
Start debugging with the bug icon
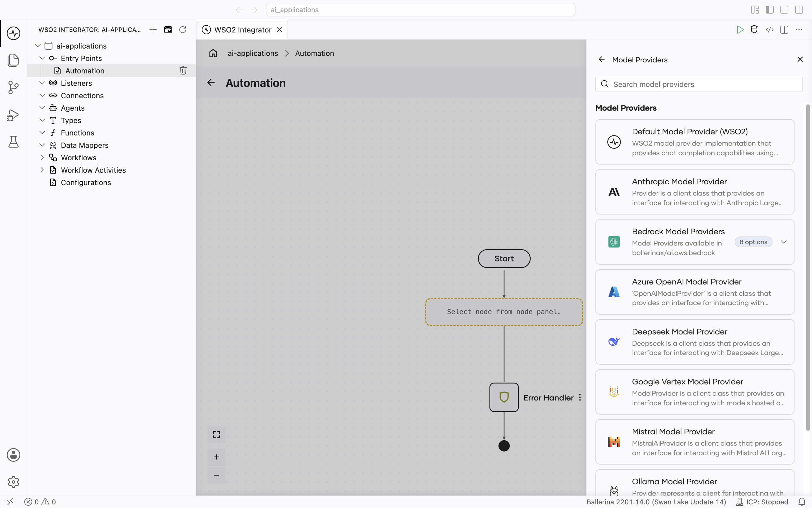pos(754,30)
